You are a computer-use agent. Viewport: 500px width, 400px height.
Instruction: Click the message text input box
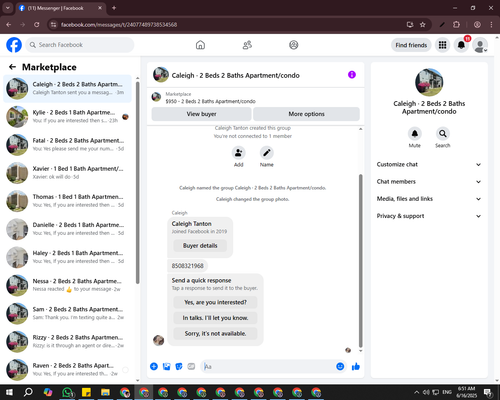[268, 367]
